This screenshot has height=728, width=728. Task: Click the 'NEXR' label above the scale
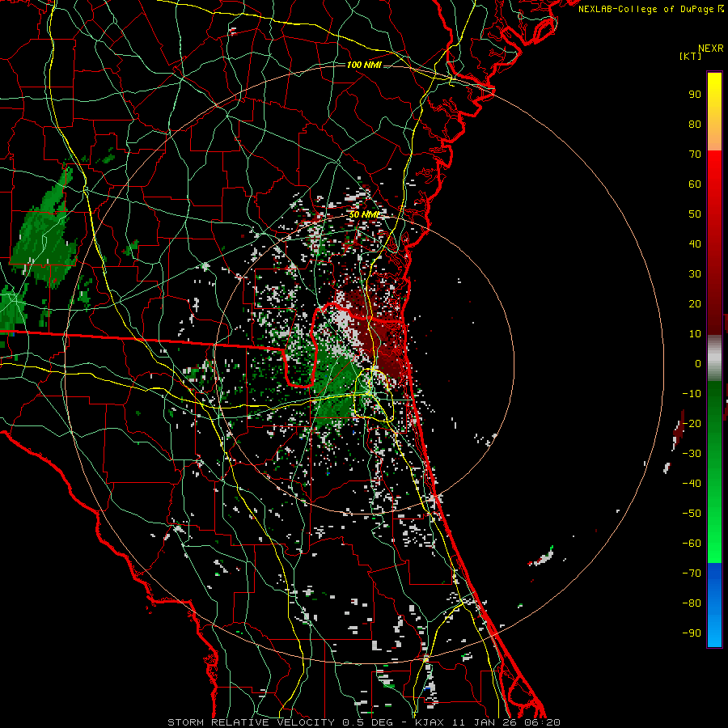(711, 49)
